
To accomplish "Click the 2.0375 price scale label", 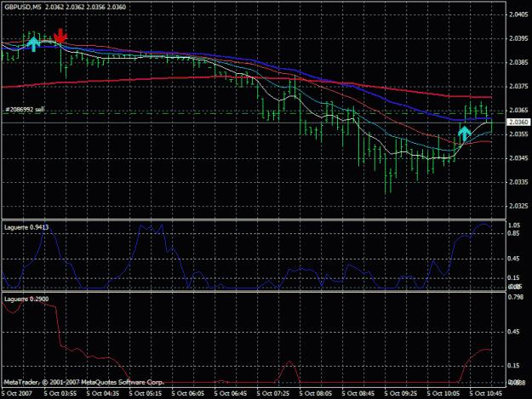I will coord(518,87).
